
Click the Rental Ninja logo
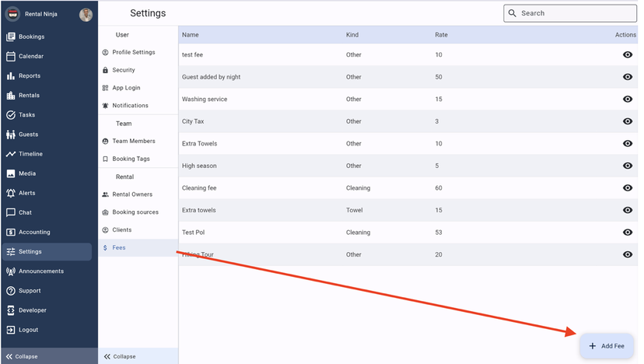coord(12,14)
